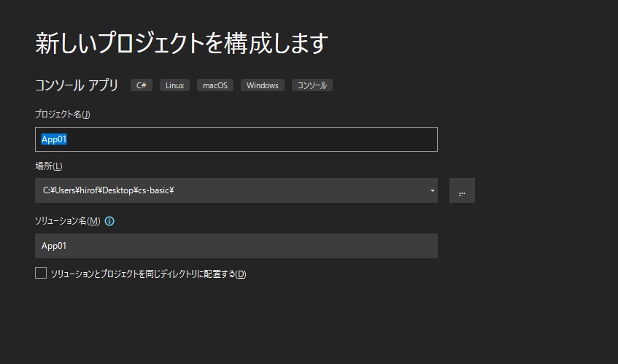Focus the プロジェクト名 text field
618x364 pixels.
click(x=236, y=139)
